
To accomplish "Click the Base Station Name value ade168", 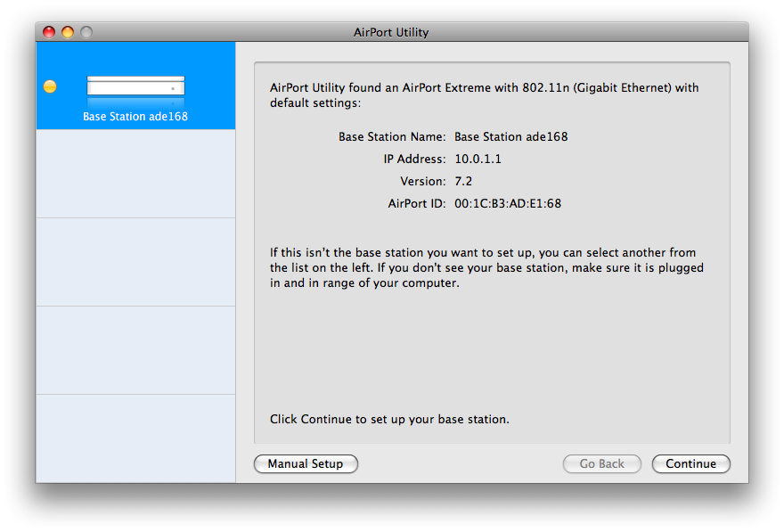I will tap(510, 137).
